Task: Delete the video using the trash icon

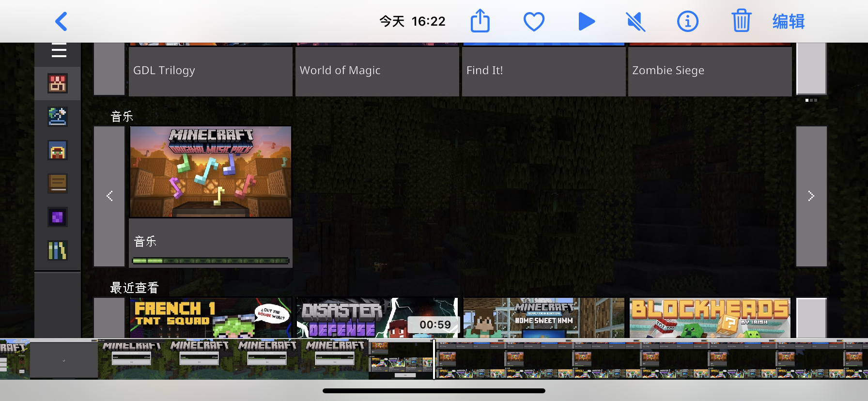Action: (741, 21)
